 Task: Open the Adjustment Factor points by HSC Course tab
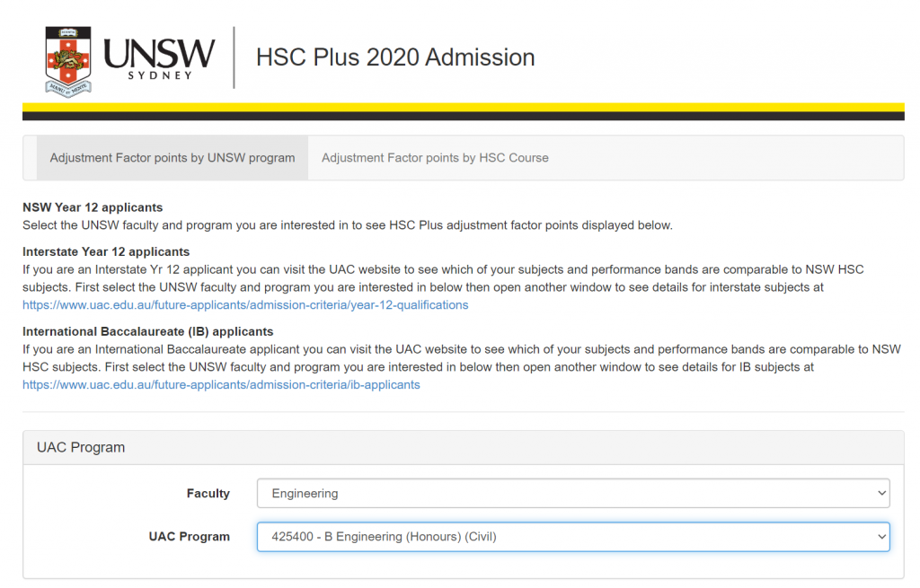[x=435, y=158]
